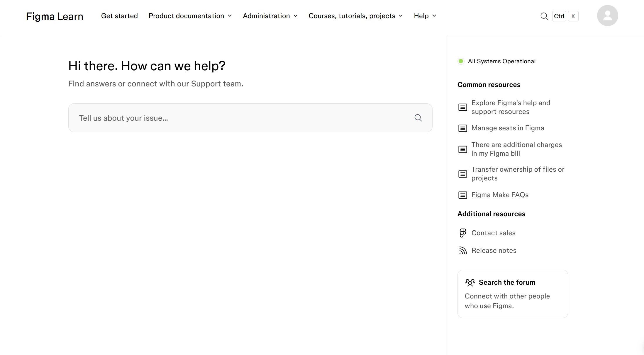Open the Help menu chevron
Screen dimensions: 644x355
pyautogui.click(x=434, y=16)
